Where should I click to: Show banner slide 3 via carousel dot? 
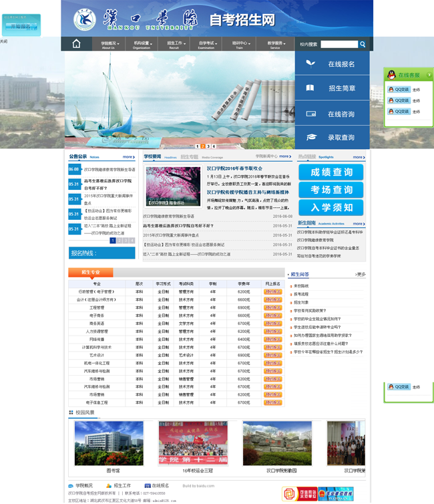208,146
